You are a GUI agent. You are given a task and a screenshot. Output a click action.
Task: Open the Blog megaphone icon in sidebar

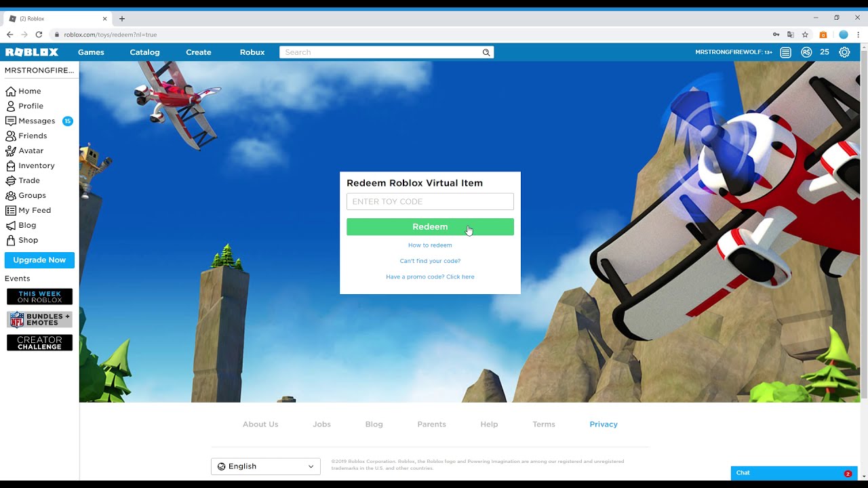click(10, 225)
